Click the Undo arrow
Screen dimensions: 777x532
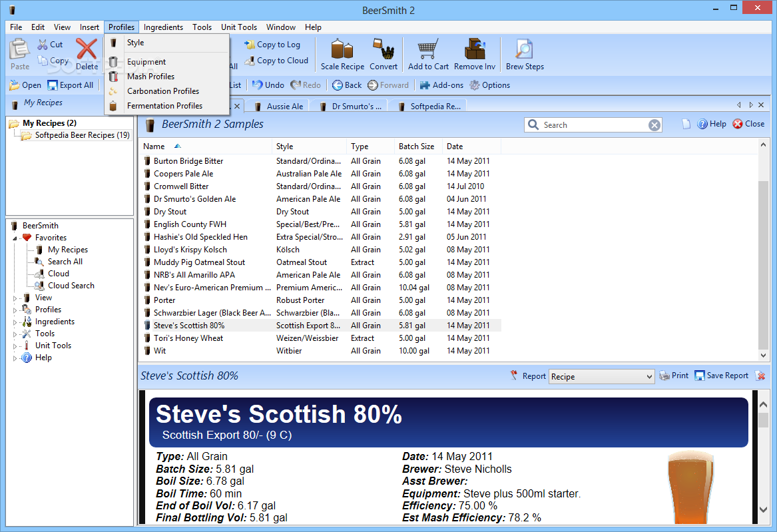pos(257,85)
